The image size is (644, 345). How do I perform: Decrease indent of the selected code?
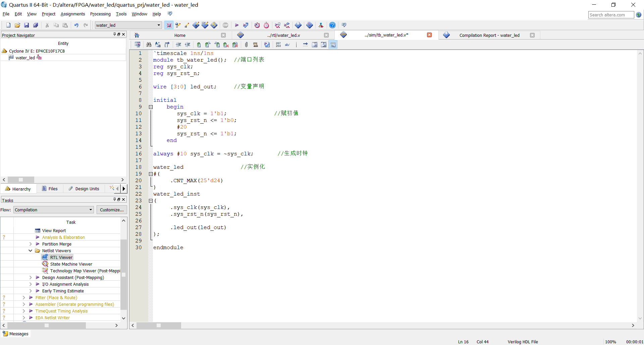click(187, 45)
